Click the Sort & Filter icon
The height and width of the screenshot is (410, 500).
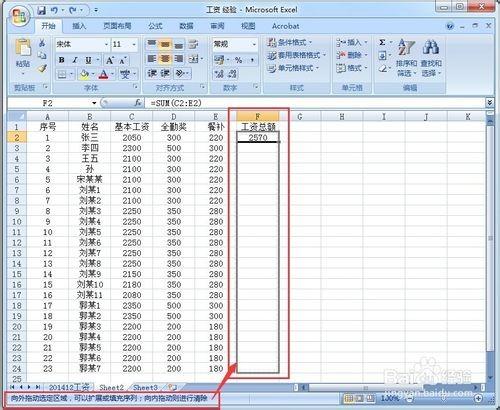[x=406, y=47]
